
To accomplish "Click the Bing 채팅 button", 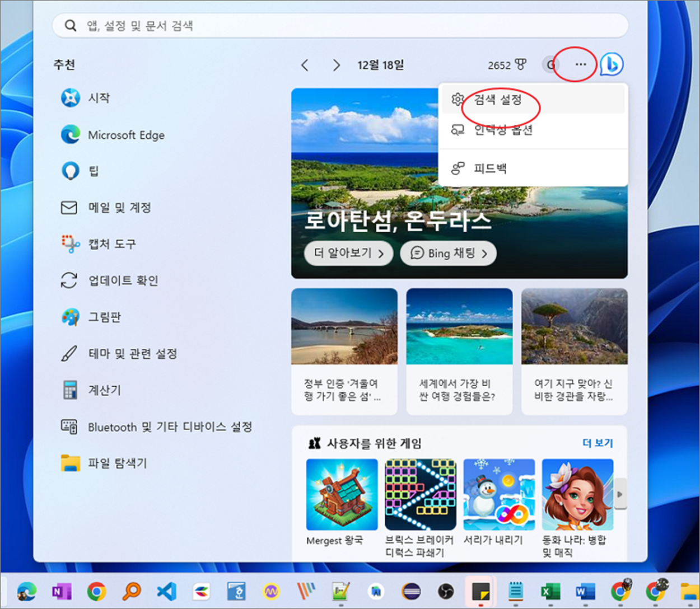I will (x=449, y=254).
